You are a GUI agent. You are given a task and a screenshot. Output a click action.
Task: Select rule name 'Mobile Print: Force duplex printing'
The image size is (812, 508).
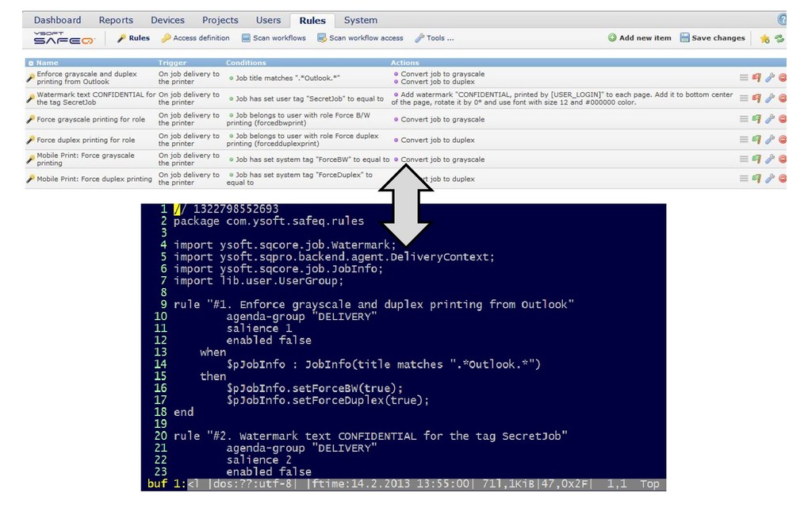click(94, 179)
